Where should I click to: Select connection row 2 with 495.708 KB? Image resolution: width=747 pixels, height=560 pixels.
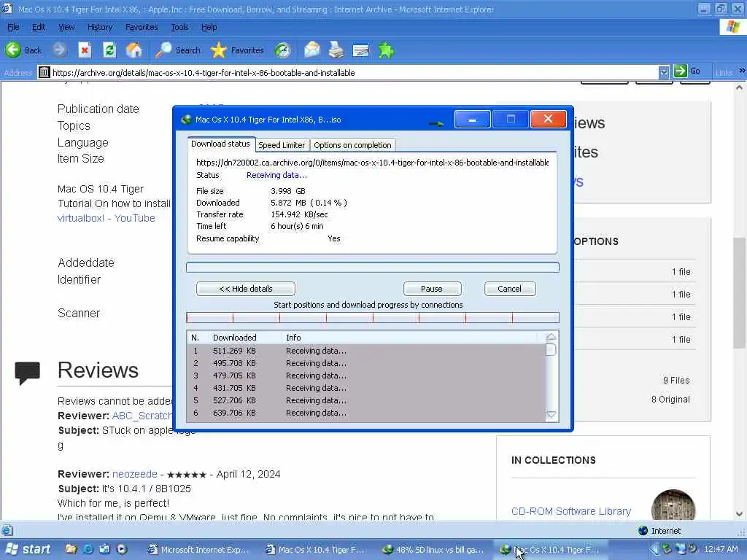tap(366, 363)
